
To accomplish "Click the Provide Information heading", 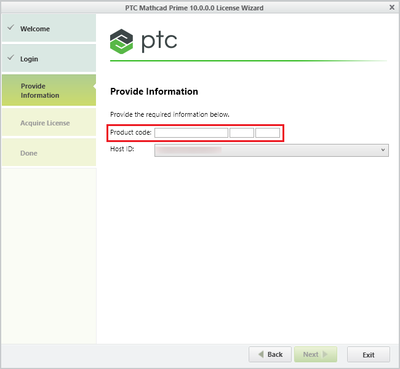I will tap(154, 91).
